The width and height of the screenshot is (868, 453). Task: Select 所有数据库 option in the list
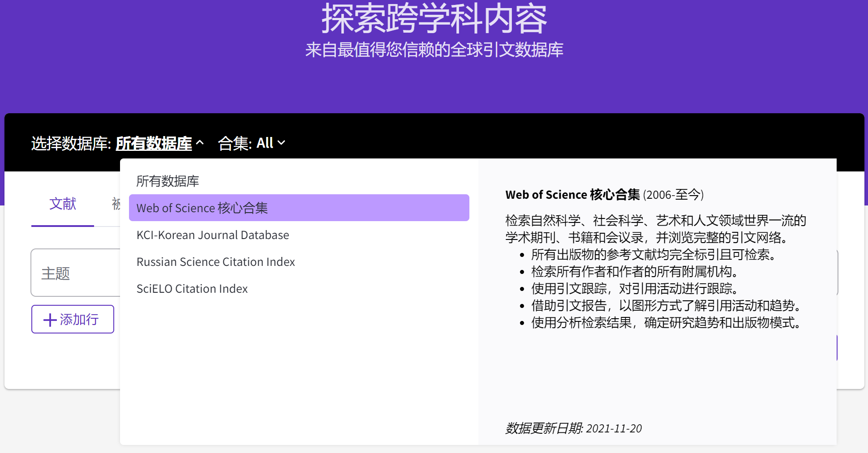click(299, 181)
